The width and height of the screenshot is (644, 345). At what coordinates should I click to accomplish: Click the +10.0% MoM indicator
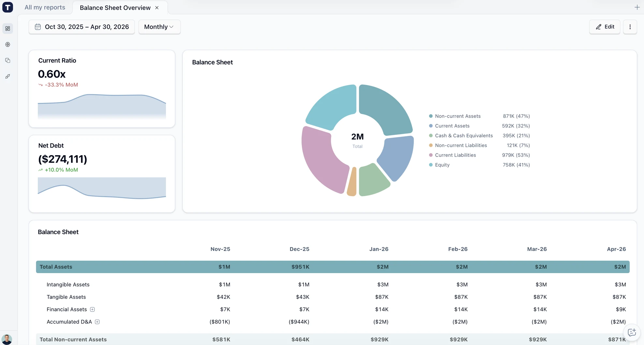[x=58, y=170]
